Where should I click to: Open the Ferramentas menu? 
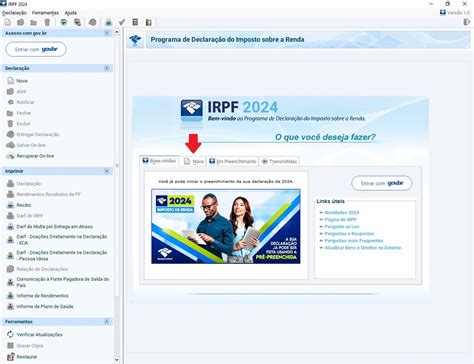point(45,13)
